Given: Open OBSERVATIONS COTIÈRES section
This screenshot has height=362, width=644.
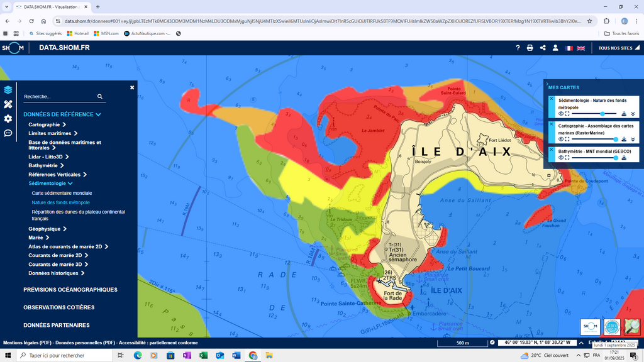Looking at the screenshot, I should pos(58,307).
